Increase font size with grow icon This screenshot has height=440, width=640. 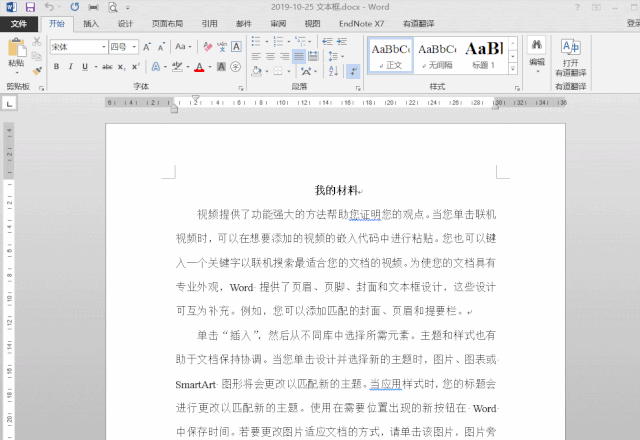click(x=147, y=47)
